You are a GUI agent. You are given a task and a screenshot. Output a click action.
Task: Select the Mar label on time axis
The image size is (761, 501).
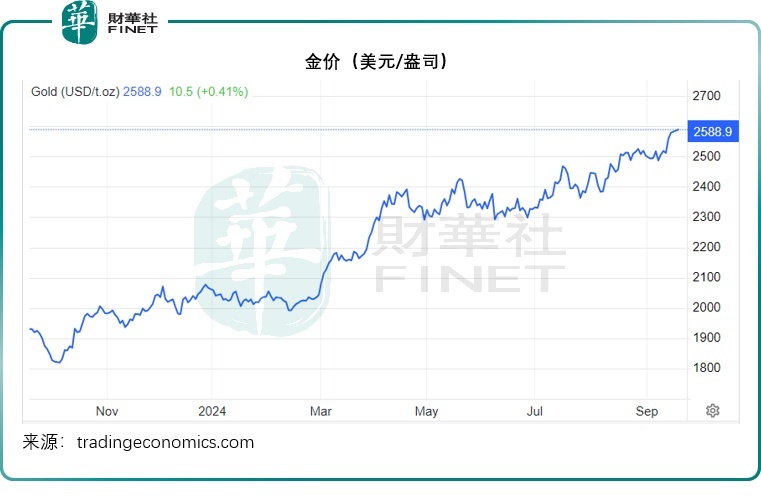pyautogui.click(x=320, y=411)
